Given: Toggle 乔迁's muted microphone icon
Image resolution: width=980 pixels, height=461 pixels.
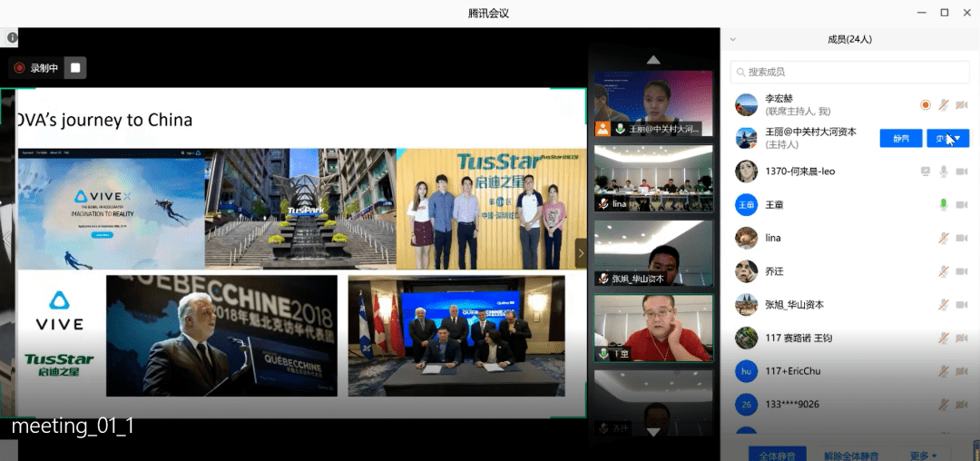Looking at the screenshot, I should tap(944, 271).
